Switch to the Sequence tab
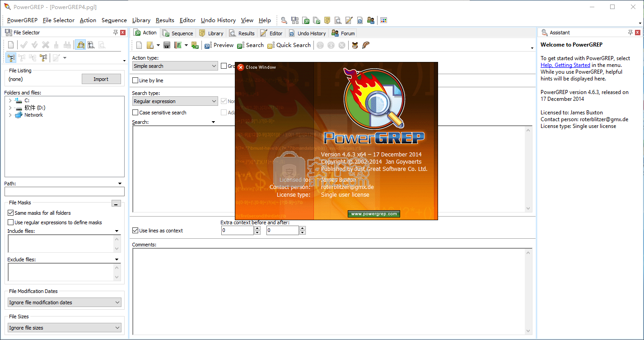The width and height of the screenshot is (644, 340). click(x=178, y=33)
